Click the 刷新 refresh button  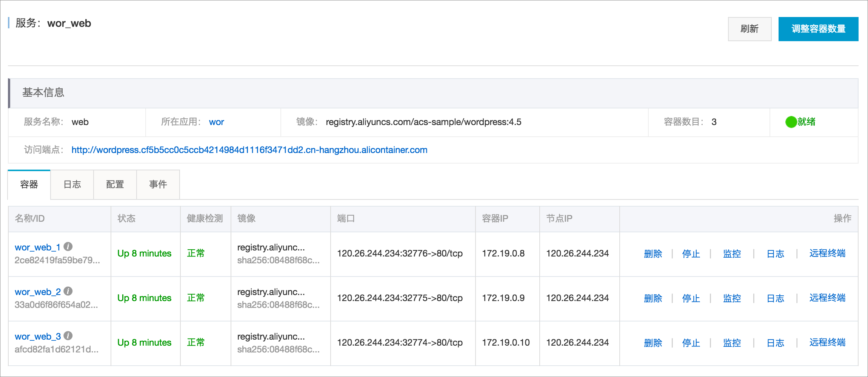749,29
